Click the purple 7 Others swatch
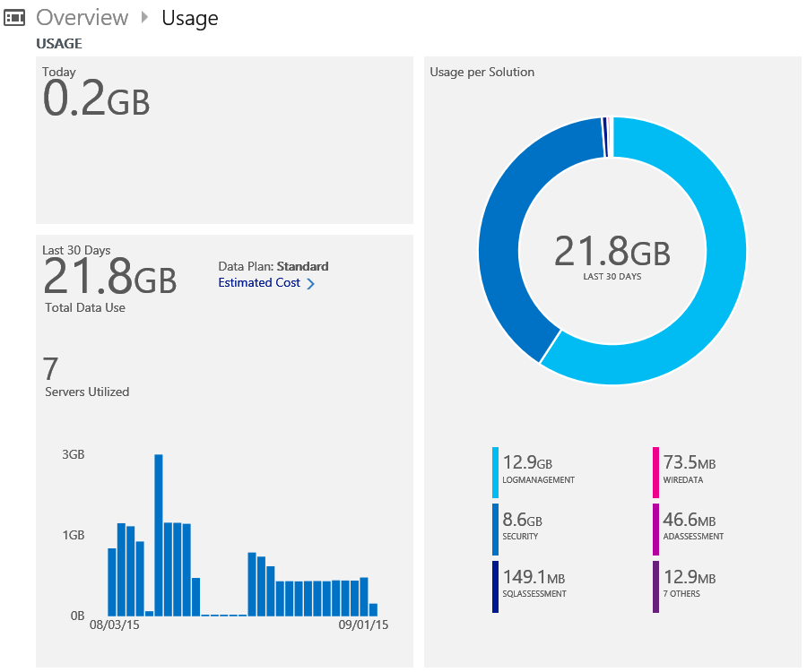Viewport: 807px width, 672px height. (656, 586)
